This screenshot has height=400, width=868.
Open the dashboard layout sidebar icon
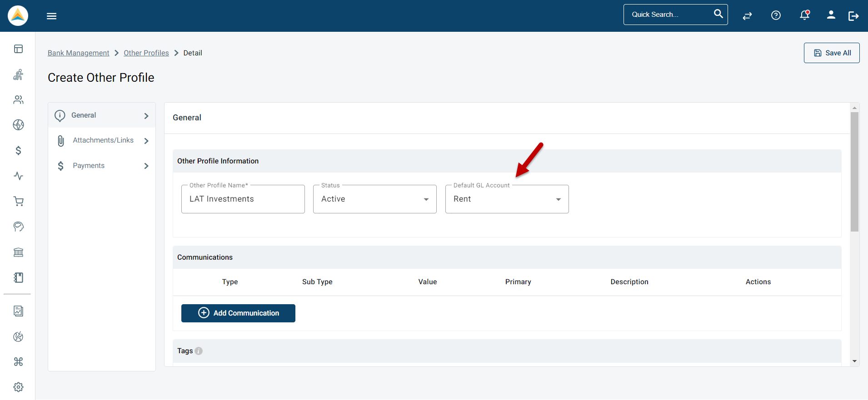(18, 49)
